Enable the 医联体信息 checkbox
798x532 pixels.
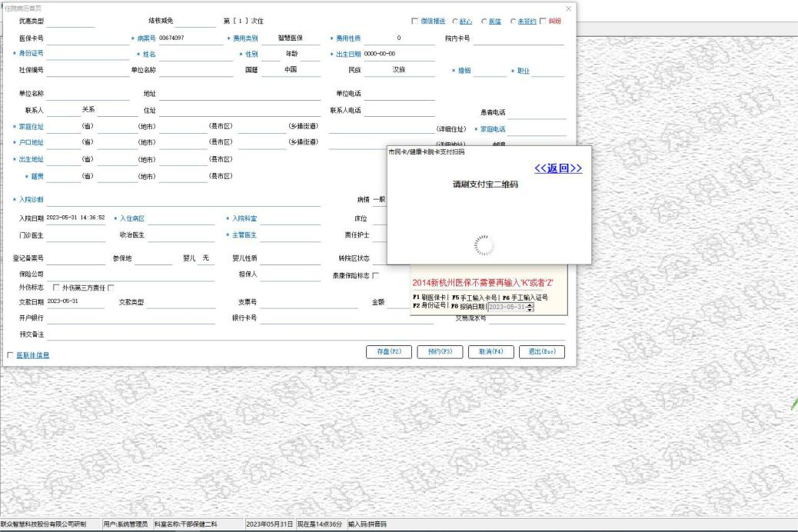pyautogui.click(x=10, y=355)
